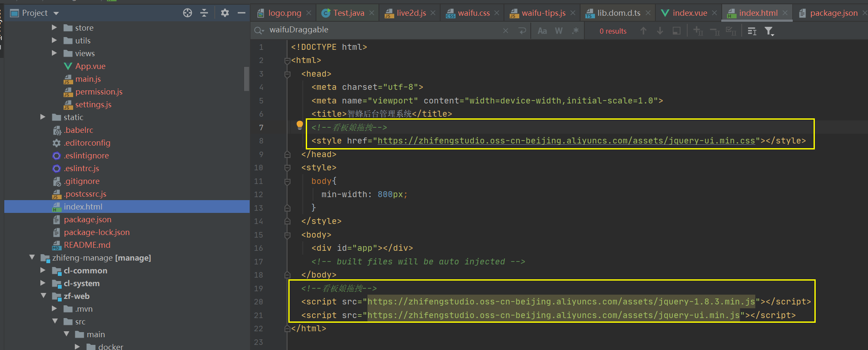Open the Project view dropdown
This screenshot has height=350, width=868.
point(56,13)
